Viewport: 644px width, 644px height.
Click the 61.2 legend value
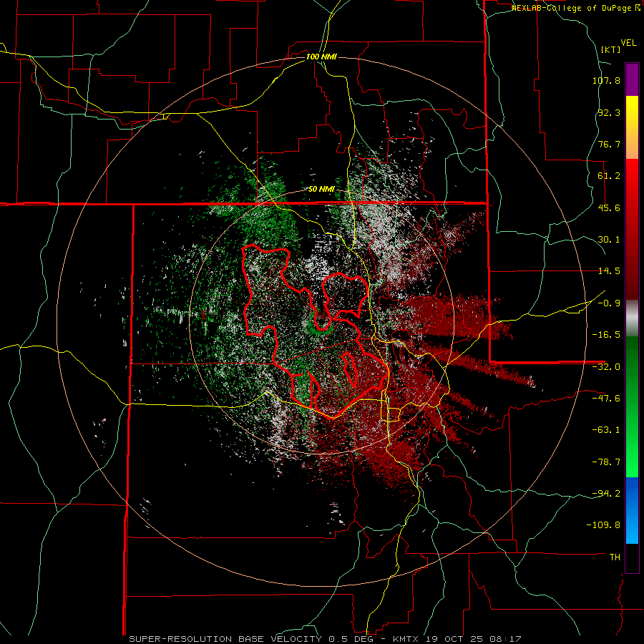point(609,176)
